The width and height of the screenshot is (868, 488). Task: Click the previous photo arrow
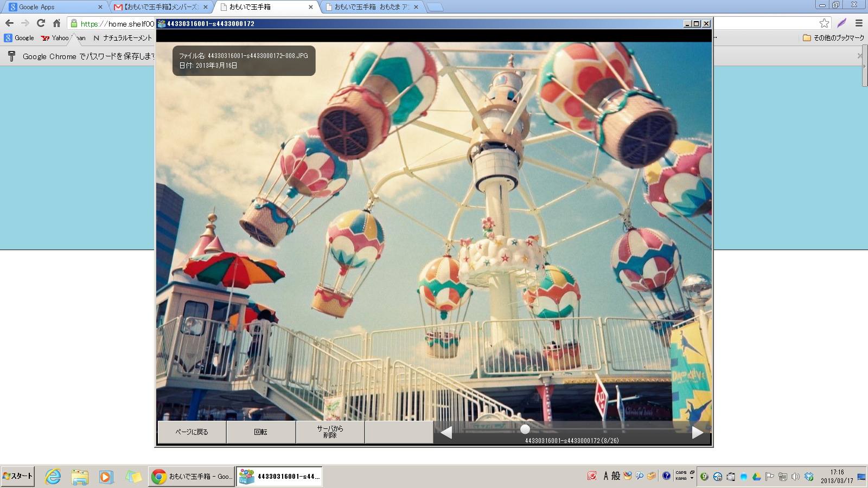pyautogui.click(x=446, y=432)
